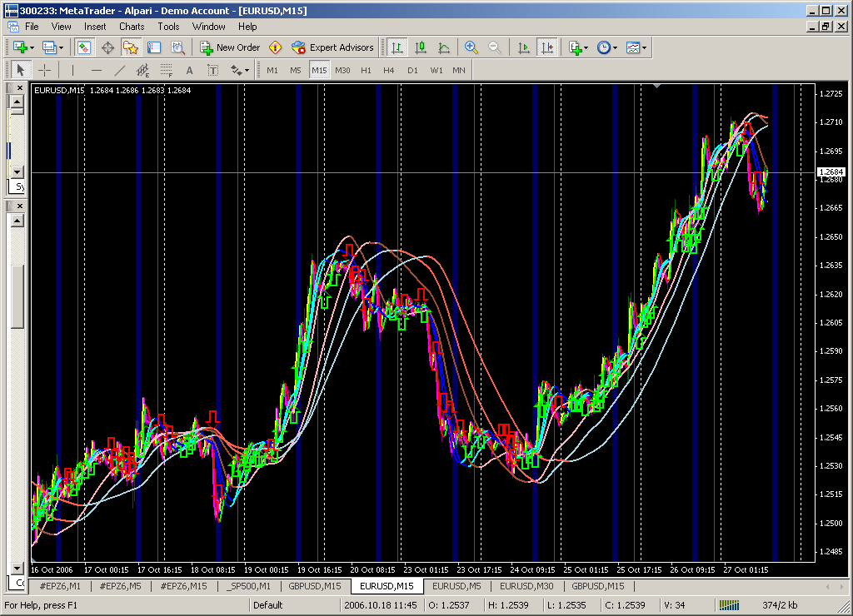Switch chart to Line Chart mode
This screenshot has height=616, width=853.
[x=444, y=47]
